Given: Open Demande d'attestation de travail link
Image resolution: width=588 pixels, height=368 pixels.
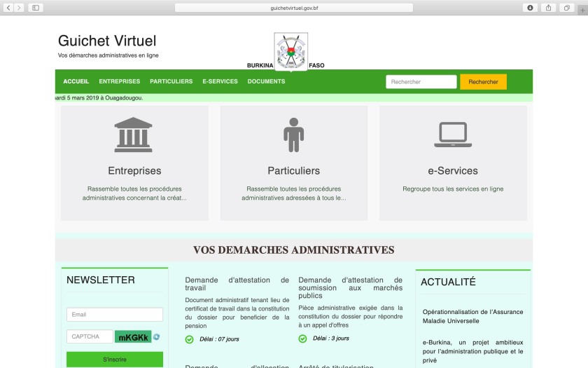Looking at the screenshot, I should (237, 284).
